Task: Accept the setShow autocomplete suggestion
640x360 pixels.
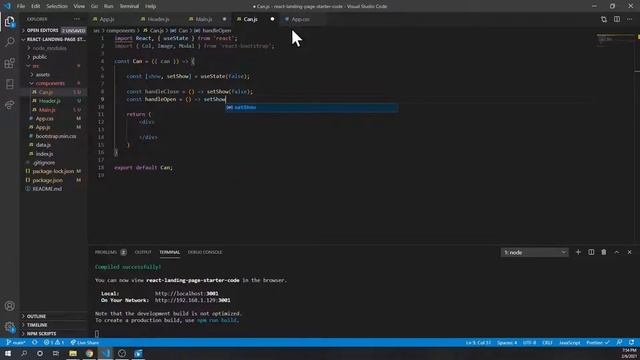Action: pyautogui.click(x=312, y=107)
